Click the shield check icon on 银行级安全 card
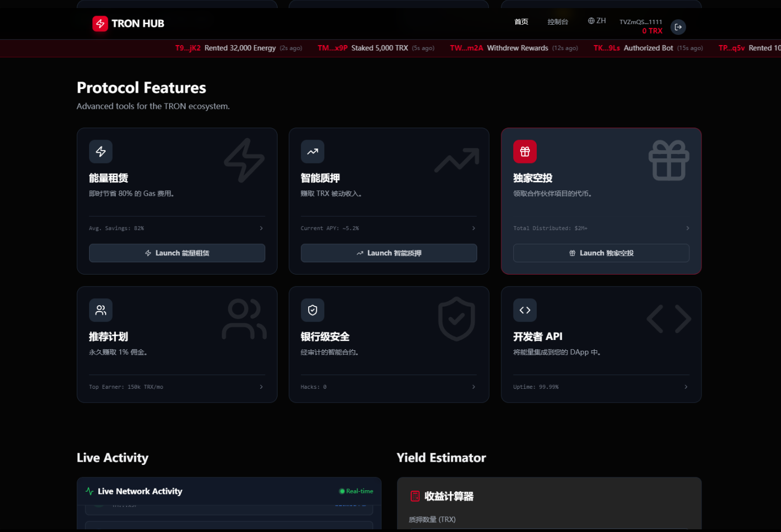This screenshot has height=532, width=781. click(x=312, y=310)
